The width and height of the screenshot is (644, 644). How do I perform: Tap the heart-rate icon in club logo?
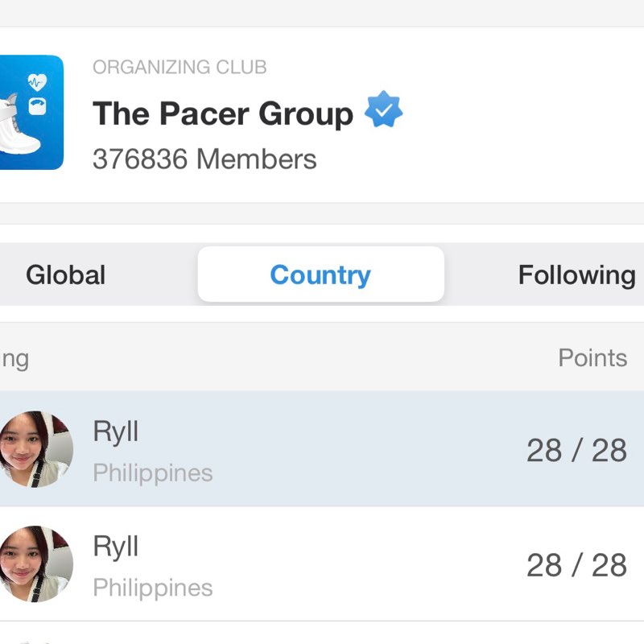point(37,81)
